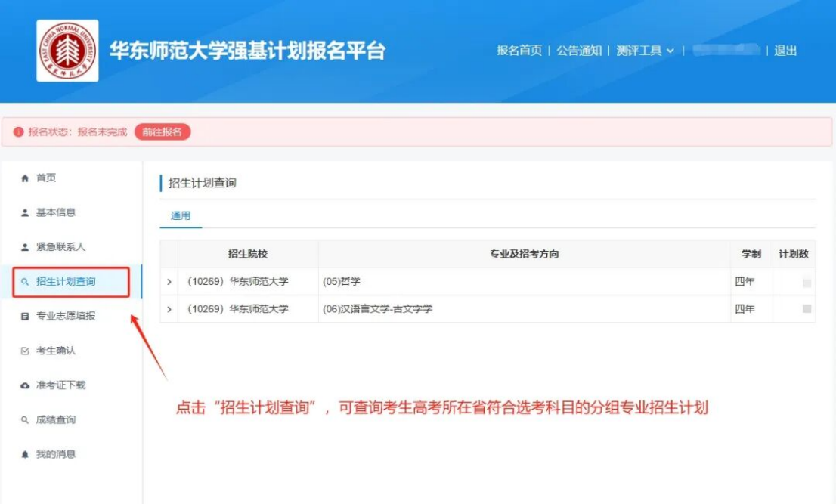The height and width of the screenshot is (504, 836).
Task: Click the magnifier icon beside 招生计划查询
Action: click(25, 282)
